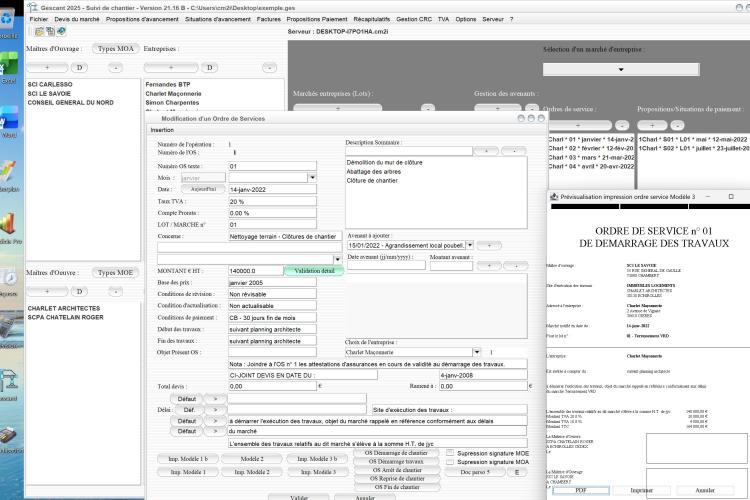Select the Chart * 03 * mars service order
The width and height of the screenshot is (750, 500).
(591, 157)
